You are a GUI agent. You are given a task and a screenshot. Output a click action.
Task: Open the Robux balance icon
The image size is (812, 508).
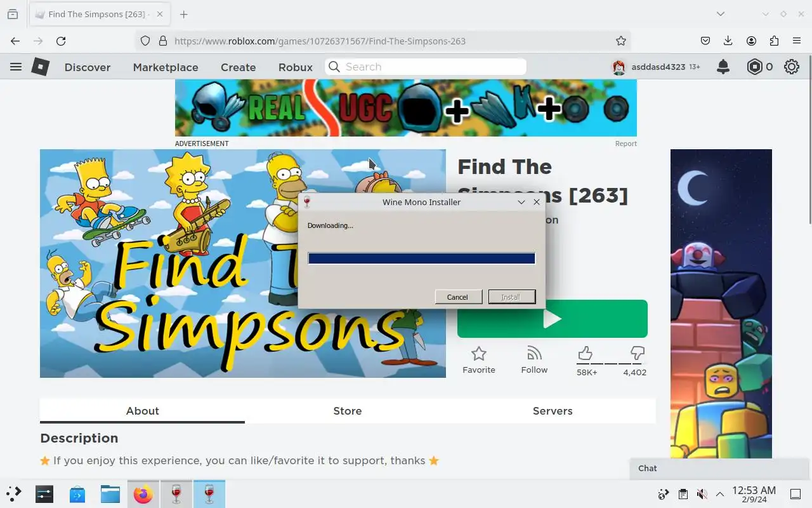click(x=754, y=67)
